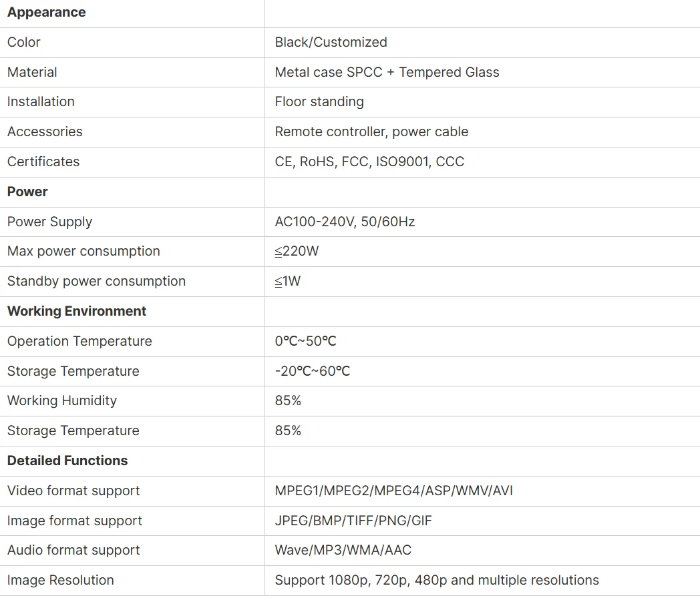Click the Detailed Functions section header
This screenshot has height=602, width=700.
pyautogui.click(x=67, y=461)
